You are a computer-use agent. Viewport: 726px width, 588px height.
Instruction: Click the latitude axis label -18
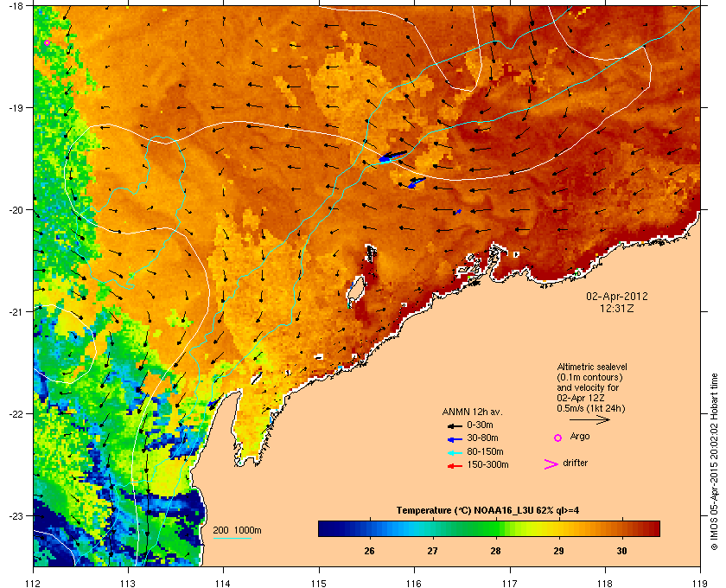pyautogui.click(x=15, y=5)
